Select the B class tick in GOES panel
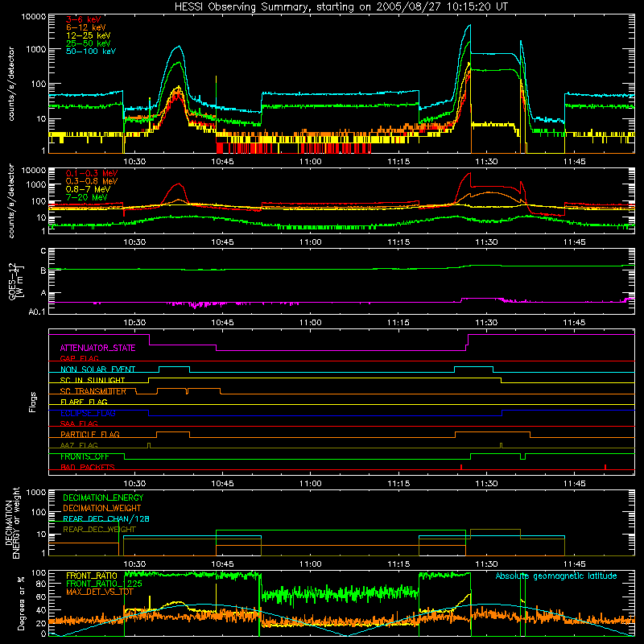The image size is (644, 644). pos(43,270)
